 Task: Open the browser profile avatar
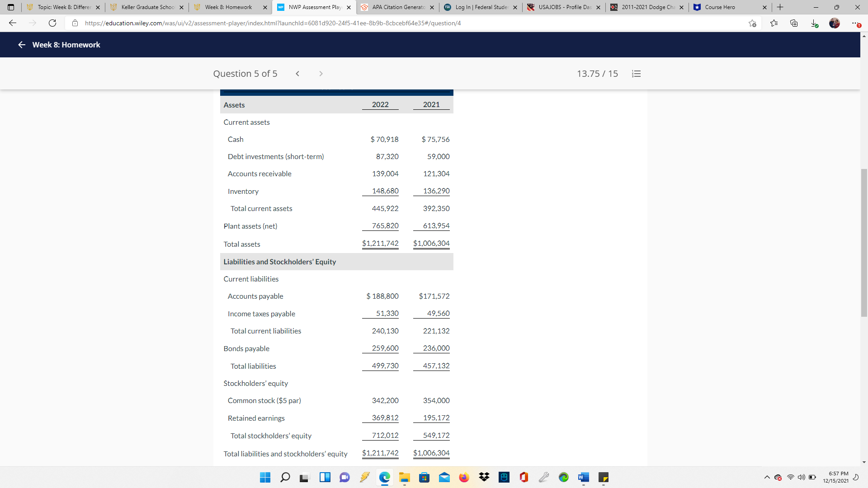(835, 23)
